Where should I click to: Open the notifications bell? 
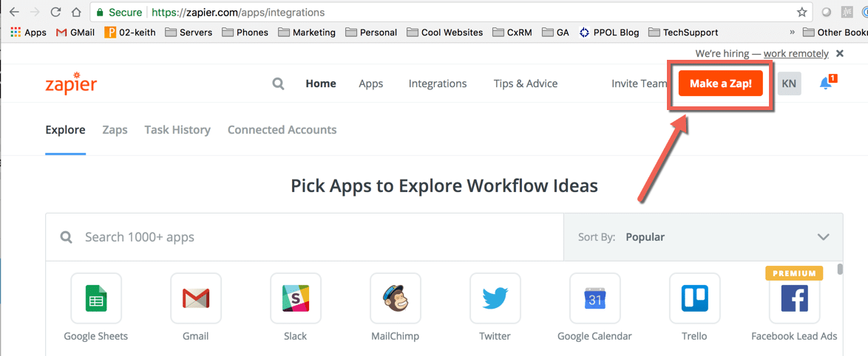[x=826, y=83]
